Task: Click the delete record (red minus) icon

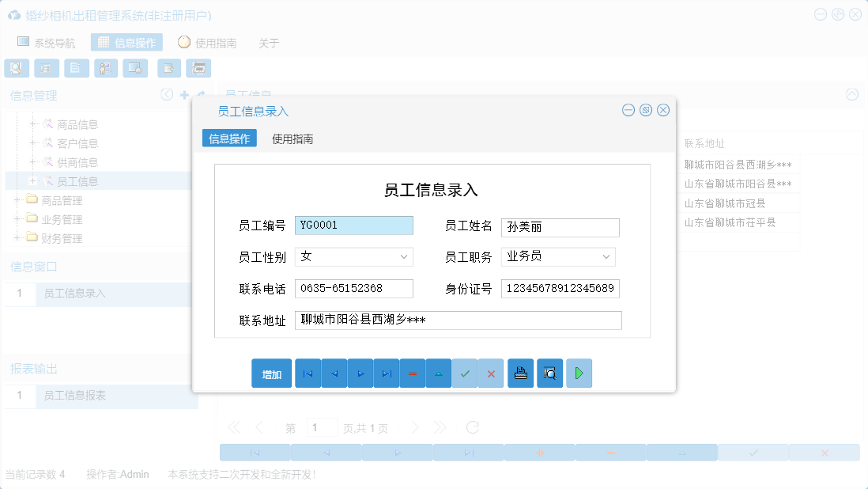Action: (x=413, y=373)
